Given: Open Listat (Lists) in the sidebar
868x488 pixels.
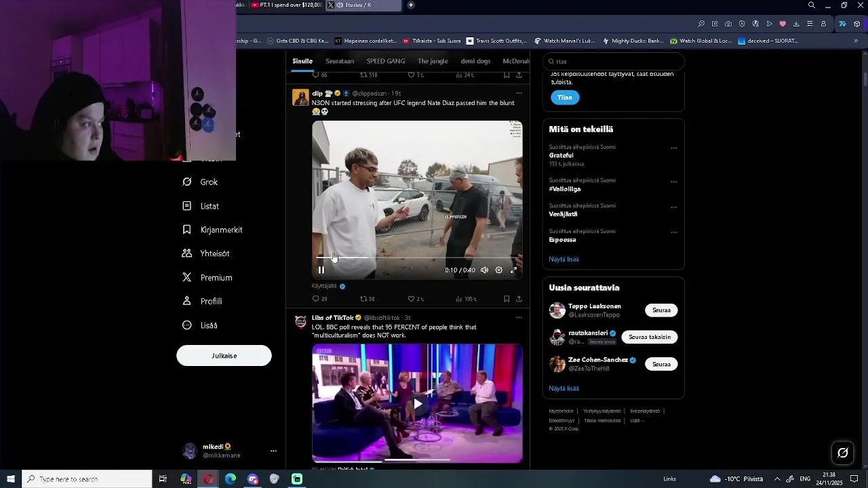Looking at the screenshot, I should (x=201, y=206).
